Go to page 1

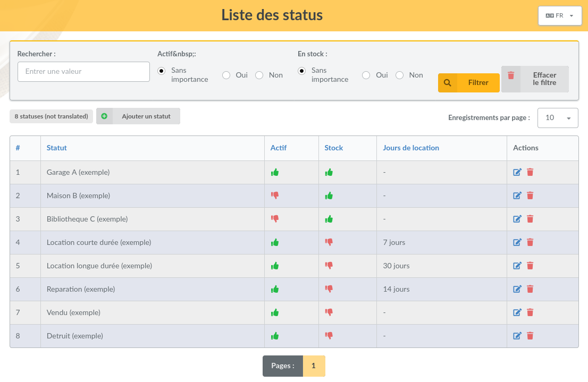314,366
